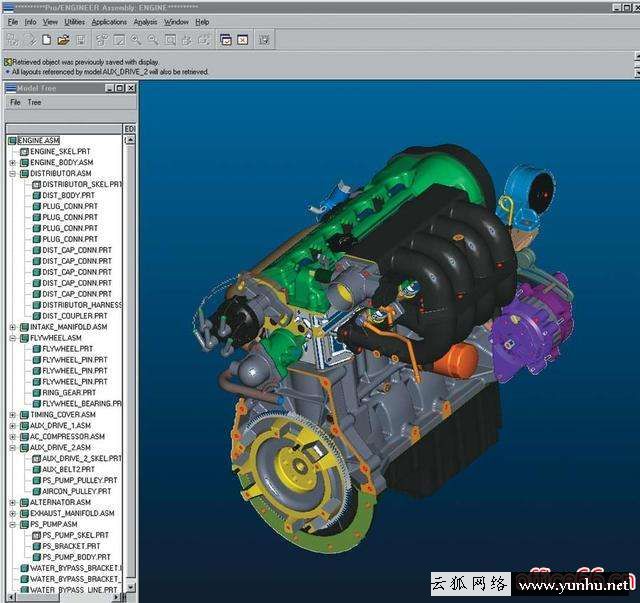Collapse the AUX_DRIVE_2.ASM node
The image size is (640, 603).
13,447
